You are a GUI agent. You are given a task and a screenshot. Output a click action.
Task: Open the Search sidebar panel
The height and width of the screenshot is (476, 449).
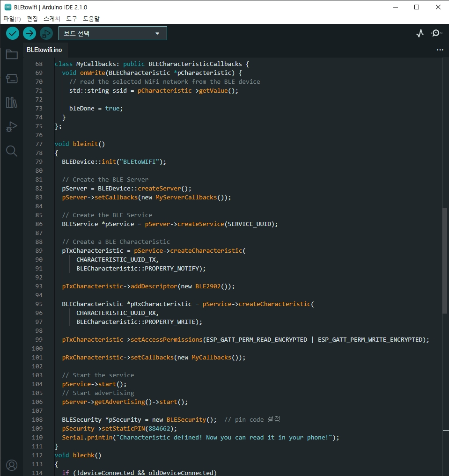(12, 151)
